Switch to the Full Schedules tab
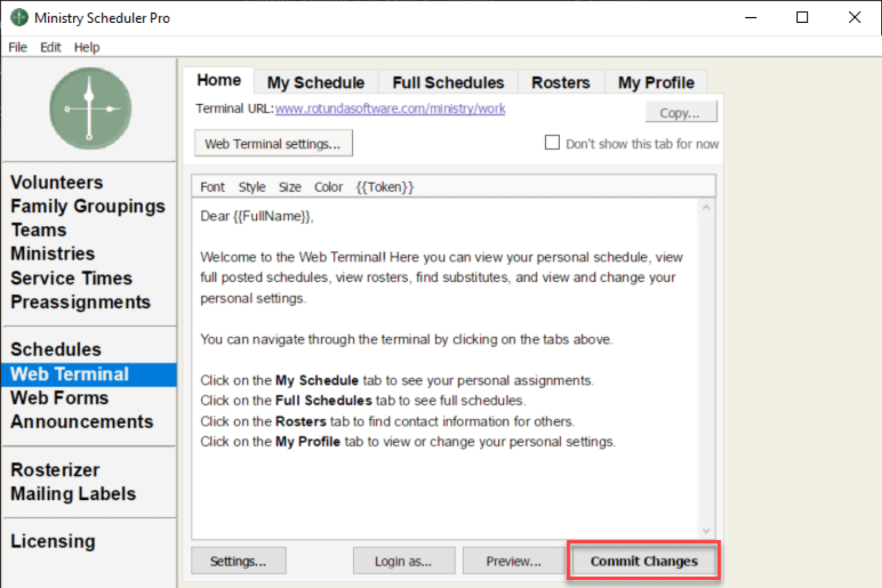The height and width of the screenshot is (588, 882). pos(448,82)
